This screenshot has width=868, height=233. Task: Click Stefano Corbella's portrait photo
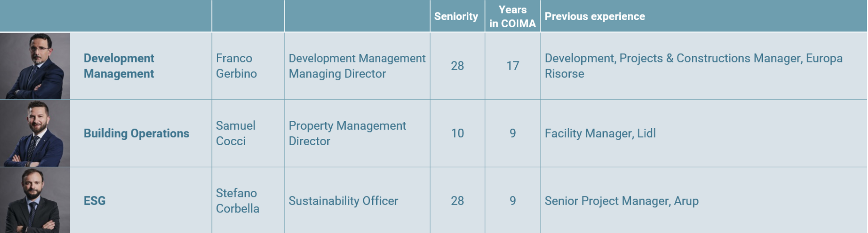35,200
